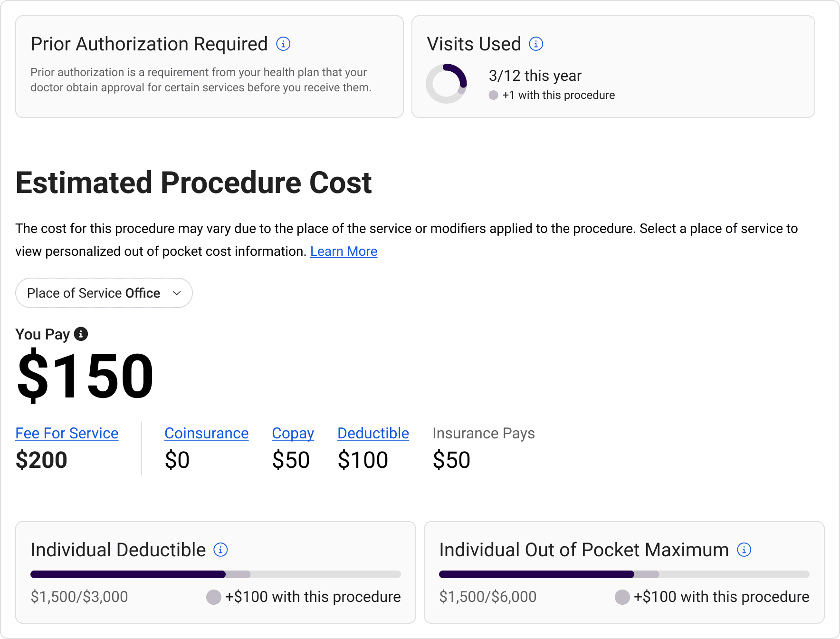Image resolution: width=840 pixels, height=639 pixels.
Task: Click the Visits Used donut chart
Action: (446, 84)
